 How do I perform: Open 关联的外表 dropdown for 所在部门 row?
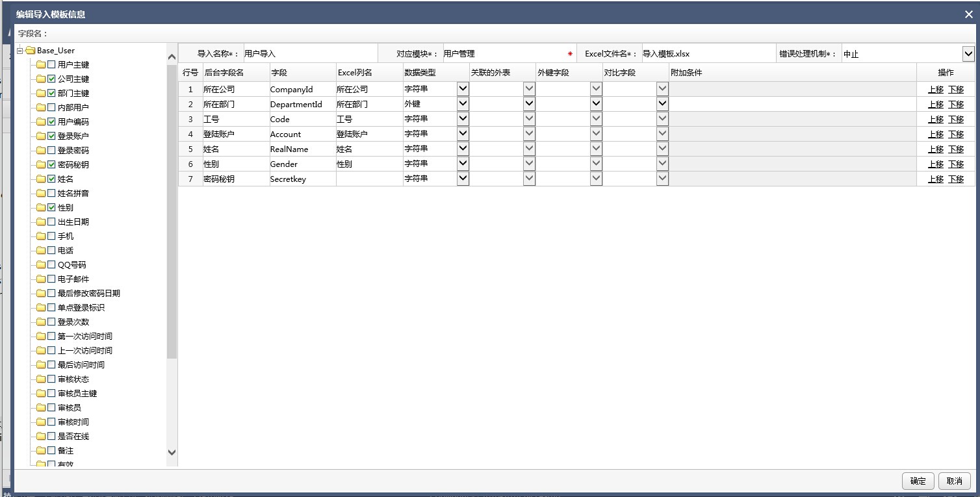coord(529,104)
